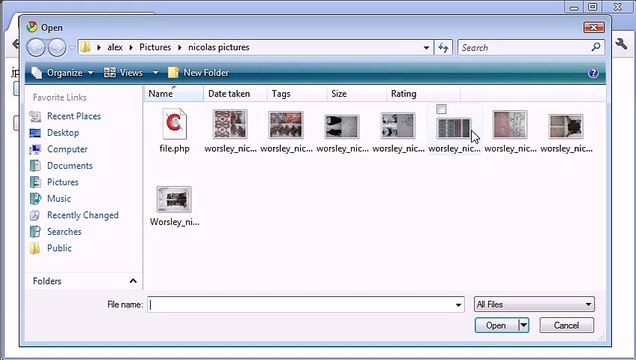Tick the checkbox above hovered thumbnail
The height and width of the screenshot is (360, 636).
click(441, 109)
